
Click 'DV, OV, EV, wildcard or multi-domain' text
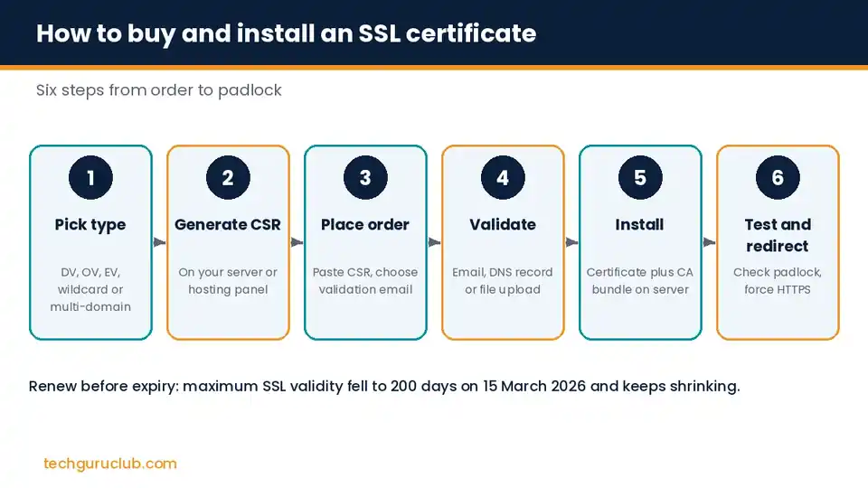(90, 289)
